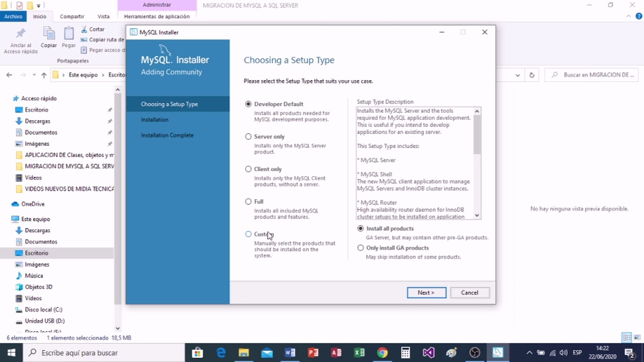Click the Pegar clipboard icon
This screenshot has width=644, height=362.
69,34
